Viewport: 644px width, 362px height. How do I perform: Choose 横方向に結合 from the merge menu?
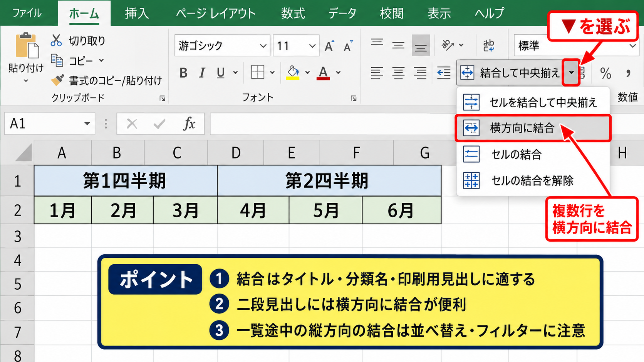(533, 128)
